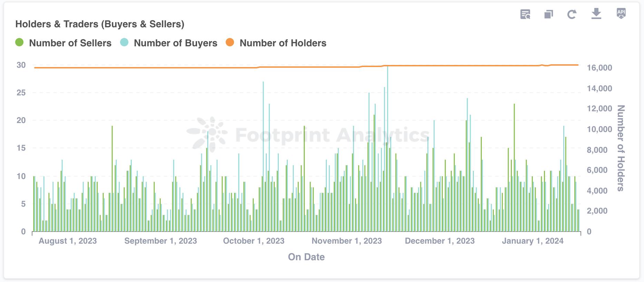Refresh the chart data
644x282 pixels.
pos(572,15)
